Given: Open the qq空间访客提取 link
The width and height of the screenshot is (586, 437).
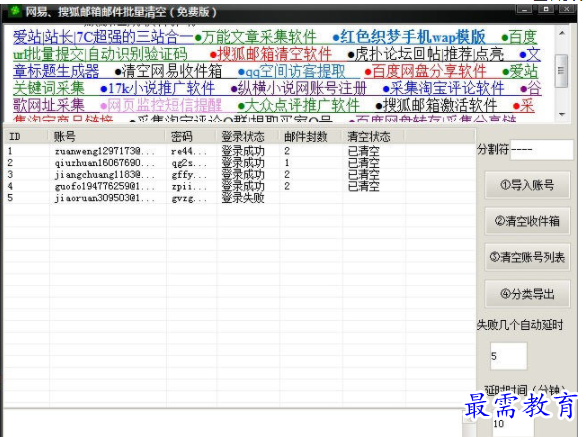Looking at the screenshot, I should [292, 71].
